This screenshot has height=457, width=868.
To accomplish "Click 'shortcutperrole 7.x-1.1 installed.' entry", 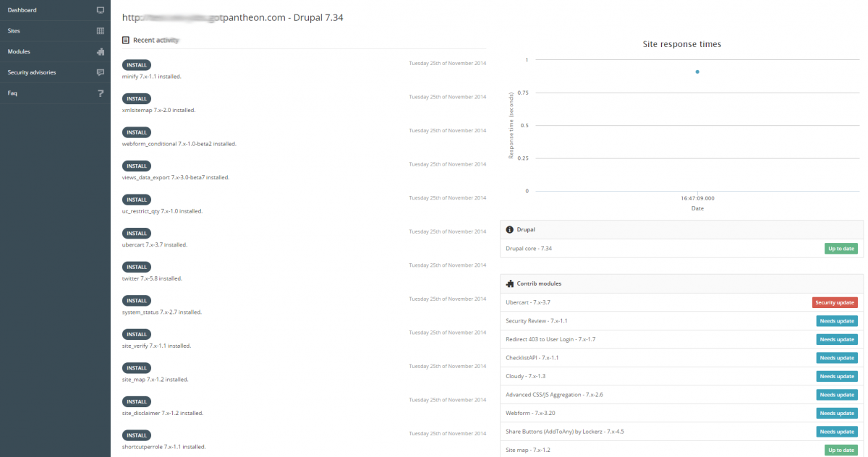I will (164, 446).
